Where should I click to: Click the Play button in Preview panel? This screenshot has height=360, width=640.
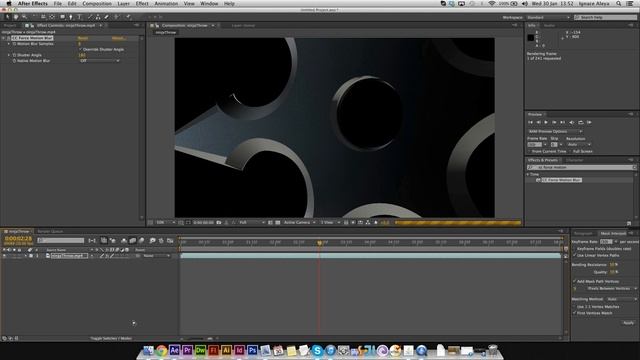point(546,122)
